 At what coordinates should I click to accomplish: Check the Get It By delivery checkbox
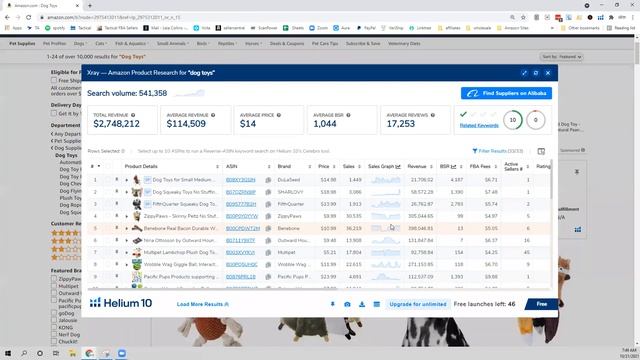pyautogui.click(x=54, y=113)
